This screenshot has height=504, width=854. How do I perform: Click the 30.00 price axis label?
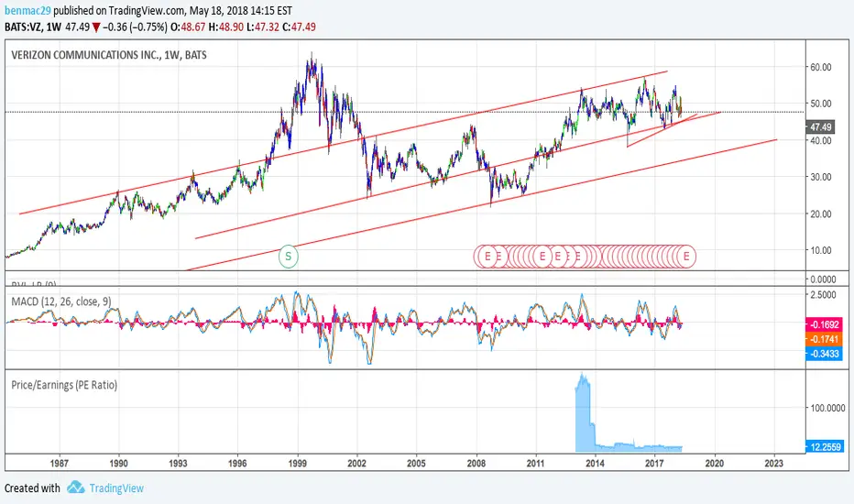click(821, 177)
